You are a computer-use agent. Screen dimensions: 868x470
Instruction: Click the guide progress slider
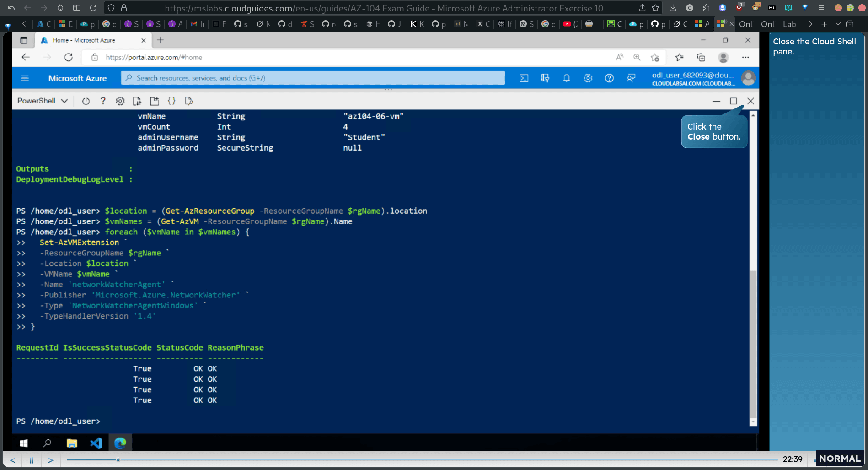point(422,459)
